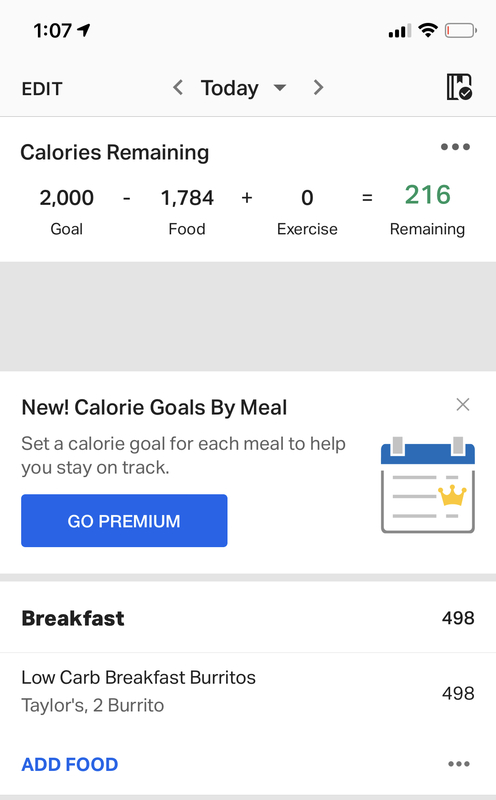Select the Breakfast meal header
Viewport: 496px width, 800px height.
[x=248, y=618]
